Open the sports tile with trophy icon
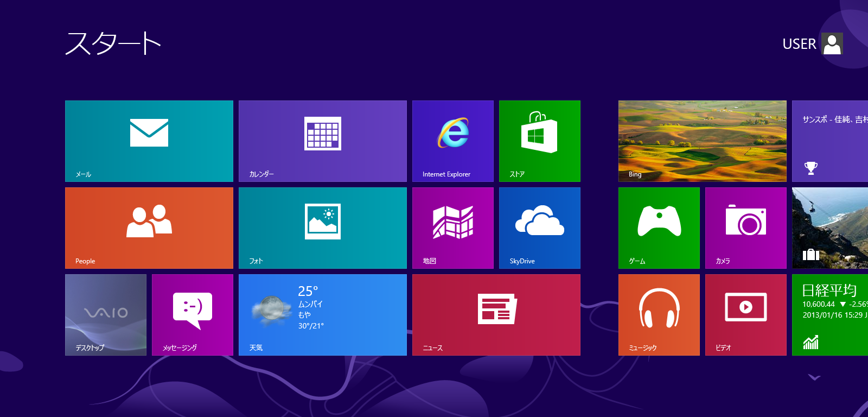This screenshot has height=417, width=868. click(x=830, y=141)
